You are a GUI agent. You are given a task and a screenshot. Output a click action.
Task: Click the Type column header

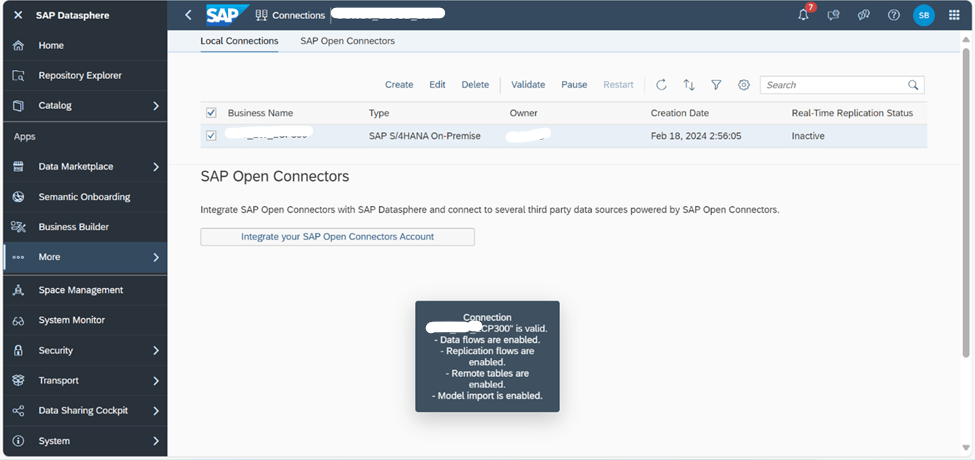[379, 113]
